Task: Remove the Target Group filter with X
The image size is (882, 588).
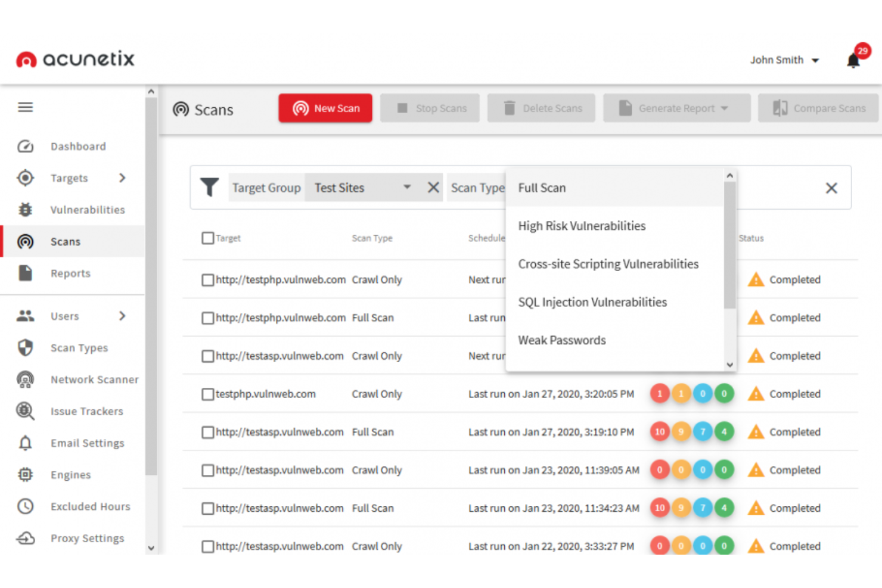Action: (434, 188)
